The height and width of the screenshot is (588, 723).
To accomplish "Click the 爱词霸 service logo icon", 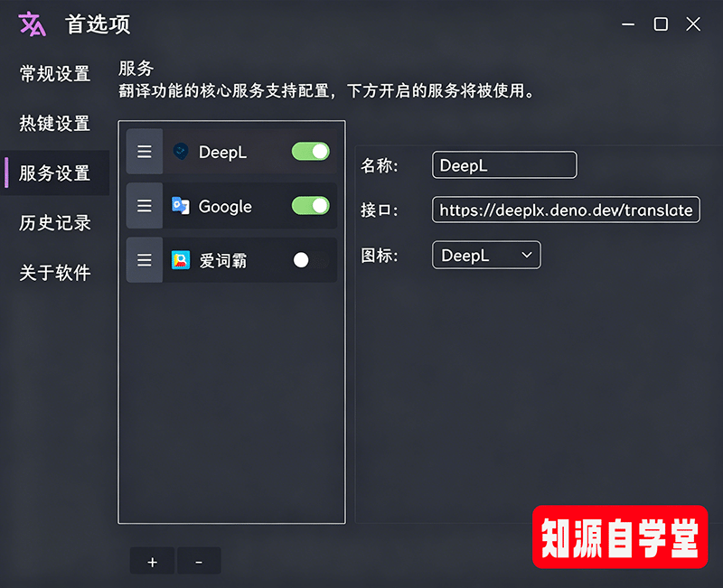I will tap(181, 260).
